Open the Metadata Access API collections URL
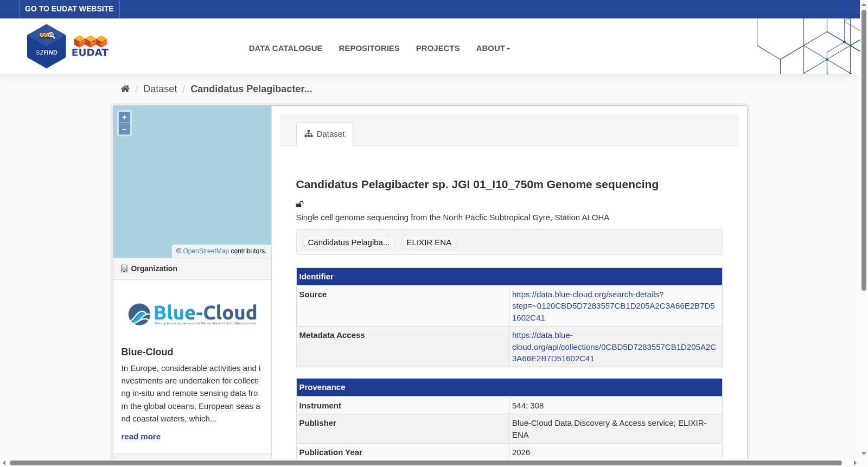This screenshot has height=467, width=868. point(614,347)
